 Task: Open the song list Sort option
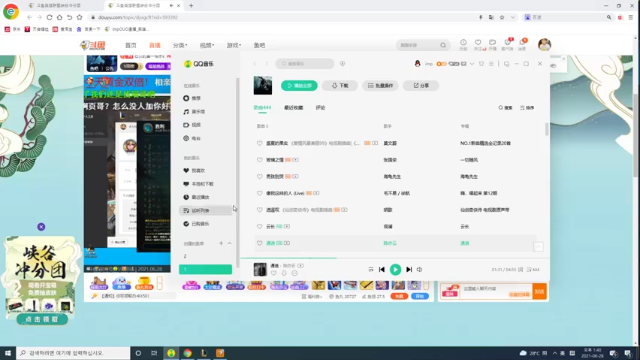point(527,108)
